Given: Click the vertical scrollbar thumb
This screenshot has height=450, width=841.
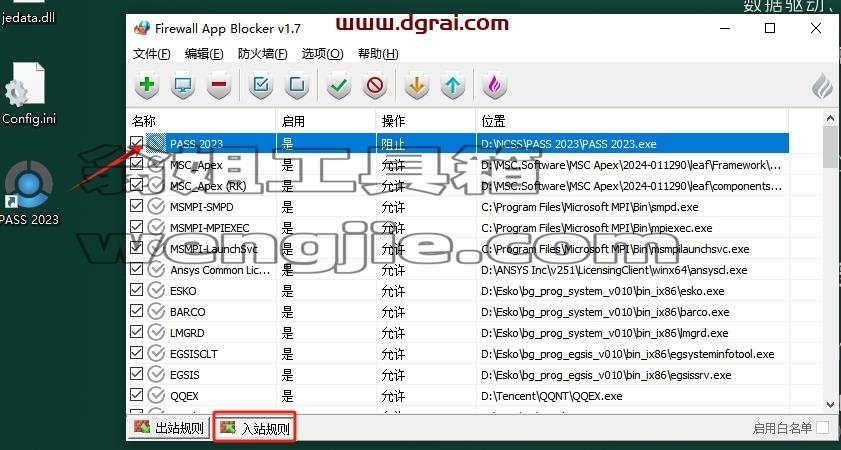Looking at the screenshot, I should point(830,147).
